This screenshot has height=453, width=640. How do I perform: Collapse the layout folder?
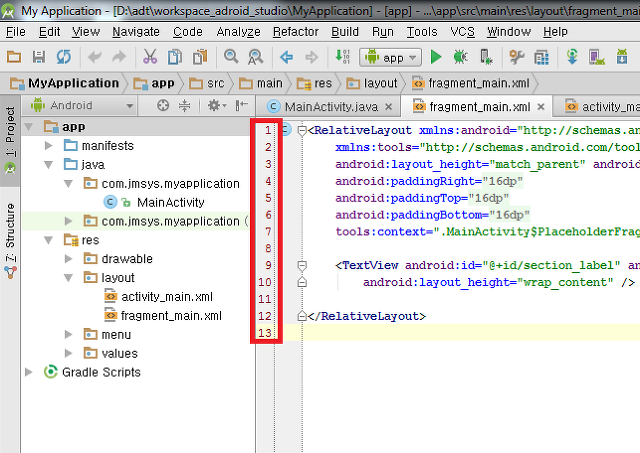click(x=69, y=278)
